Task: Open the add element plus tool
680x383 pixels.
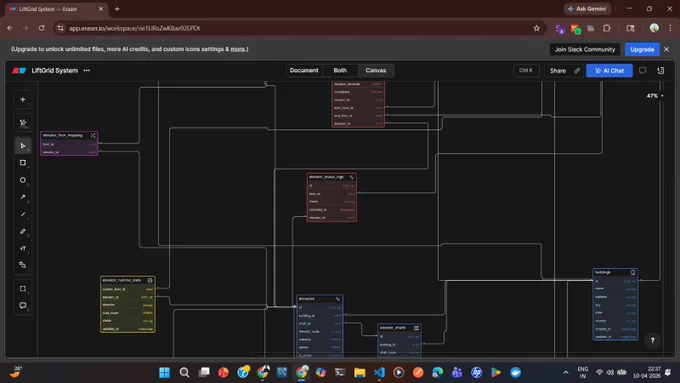Action: [x=23, y=99]
